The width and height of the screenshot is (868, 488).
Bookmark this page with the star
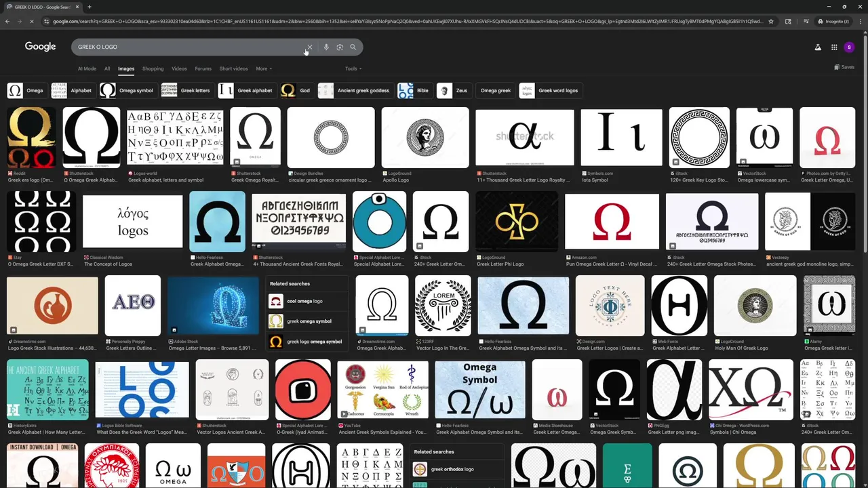[771, 22]
